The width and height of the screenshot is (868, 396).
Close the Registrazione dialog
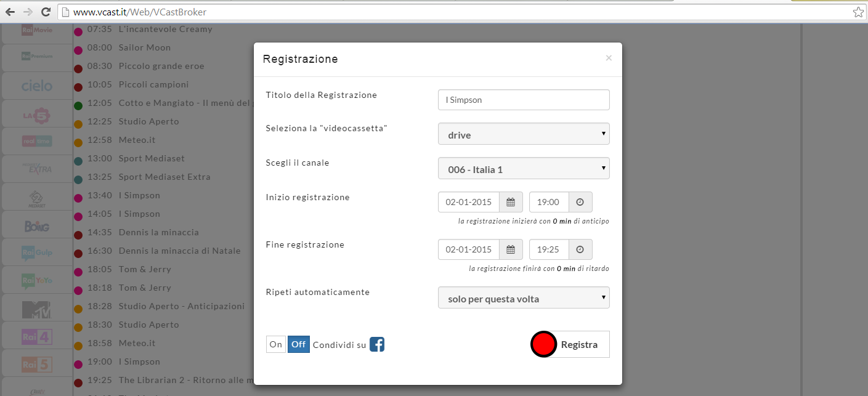(609, 58)
